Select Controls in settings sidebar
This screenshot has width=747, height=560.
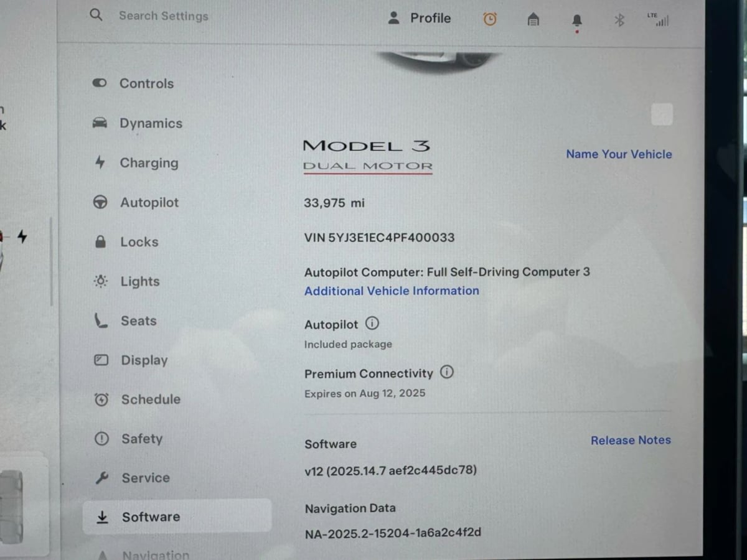coord(146,83)
